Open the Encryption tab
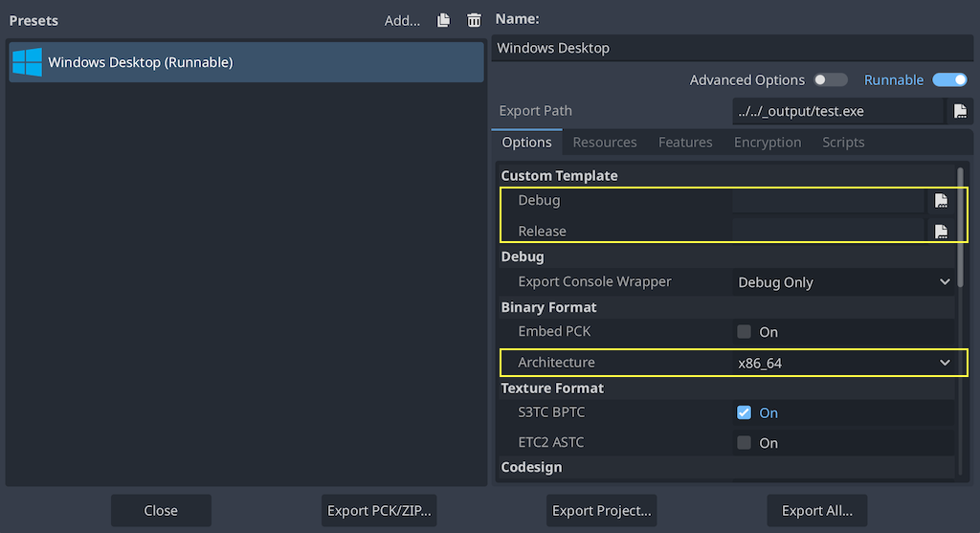The image size is (980, 533). 768,143
